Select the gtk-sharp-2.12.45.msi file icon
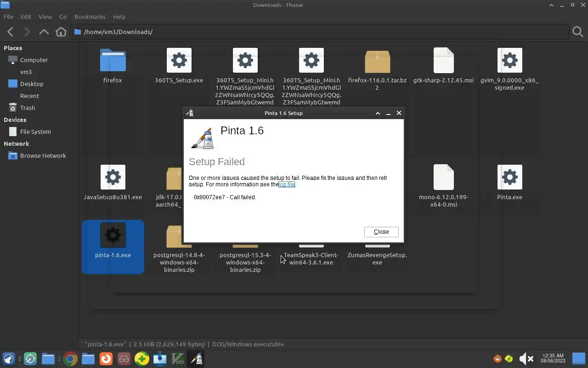Screen dimensions: 588x368 tap(443, 60)
